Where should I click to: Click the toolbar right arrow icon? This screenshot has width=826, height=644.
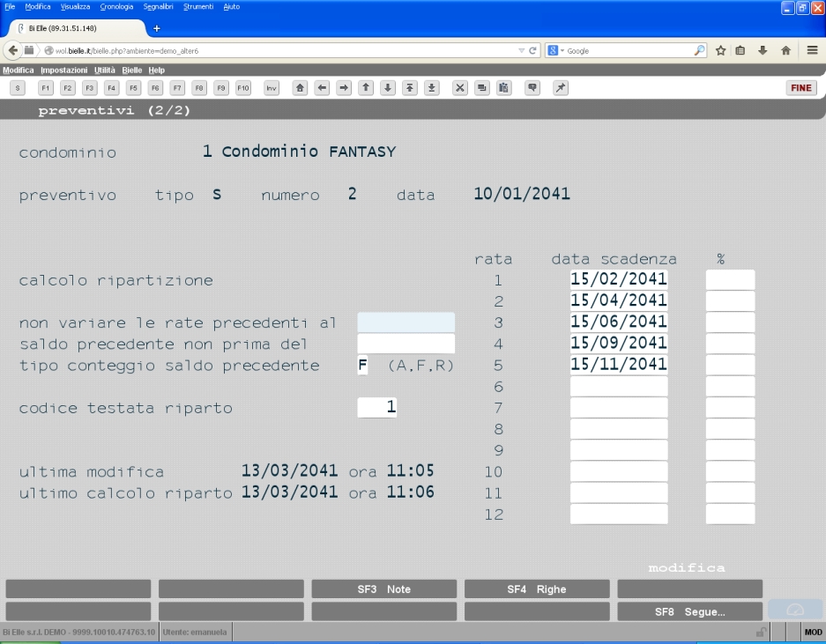tap(344, 88)
